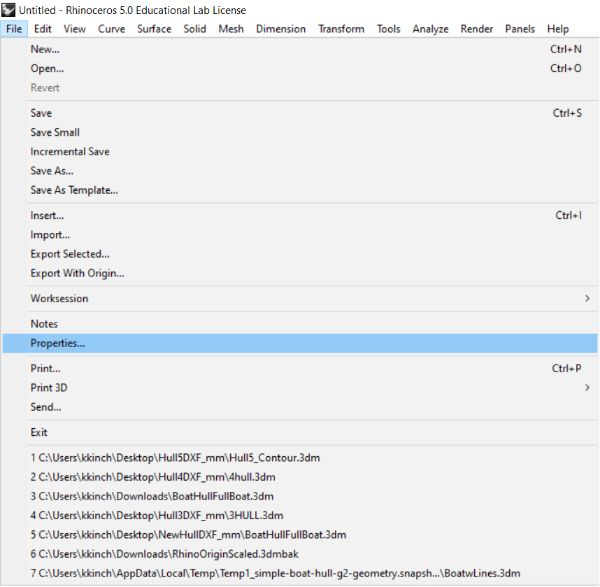Choose Print... from the File menu

pyautogui.click(x=300, y=369)
